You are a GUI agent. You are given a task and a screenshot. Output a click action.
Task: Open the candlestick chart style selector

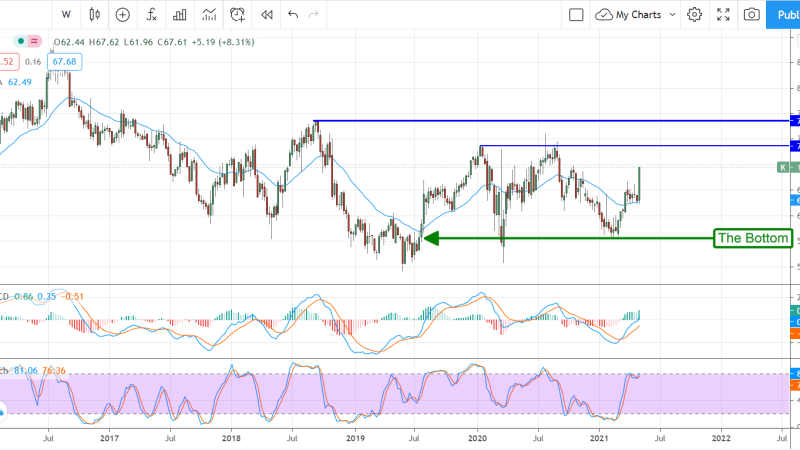(95, 15)
